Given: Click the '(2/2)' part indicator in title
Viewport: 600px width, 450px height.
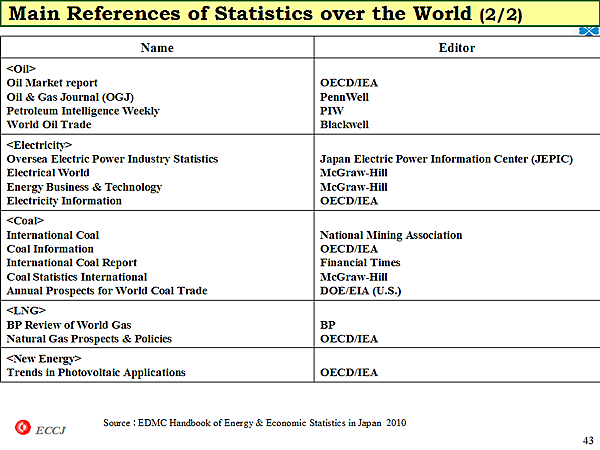Looking at the screenshot, I should pyautogui.click(x=501, y=15).
